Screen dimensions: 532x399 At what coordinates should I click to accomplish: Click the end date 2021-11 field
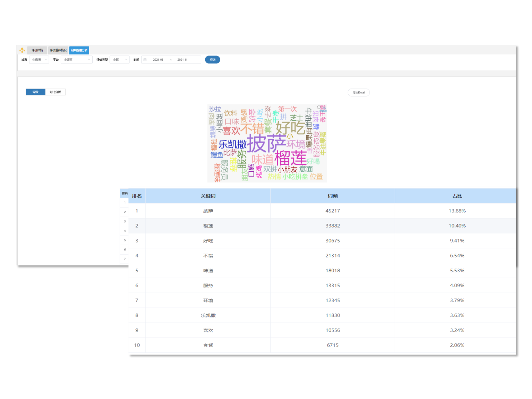click(x=182, y=60)
